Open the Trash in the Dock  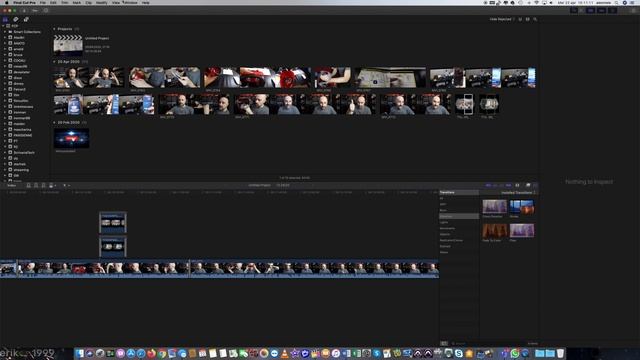pos(560,353)
